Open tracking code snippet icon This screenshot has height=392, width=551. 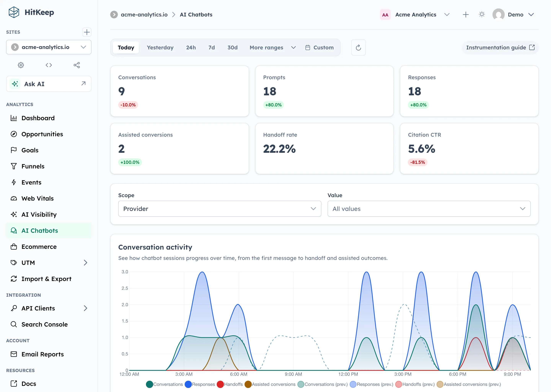pyautogui.click(x=49, y=65)
